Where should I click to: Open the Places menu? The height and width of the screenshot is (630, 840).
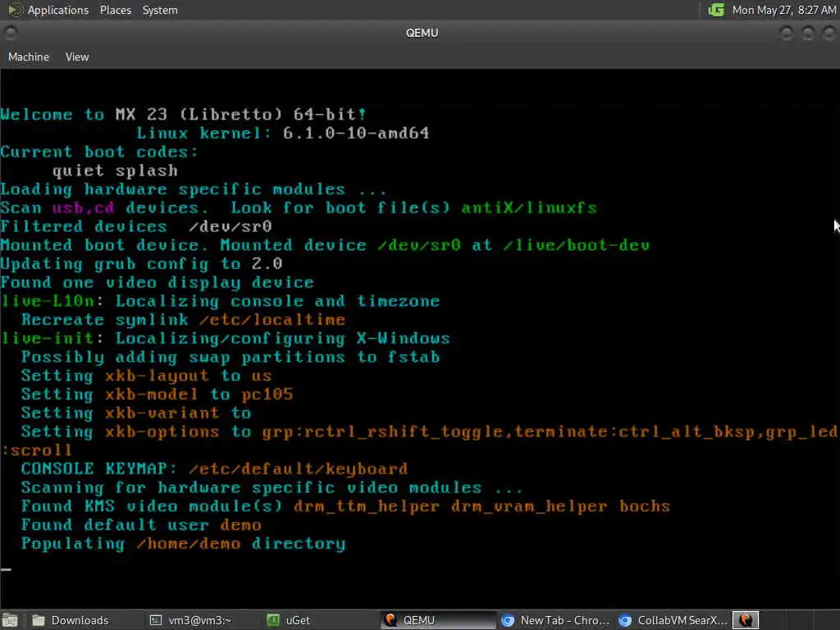(x=115, y=10)
